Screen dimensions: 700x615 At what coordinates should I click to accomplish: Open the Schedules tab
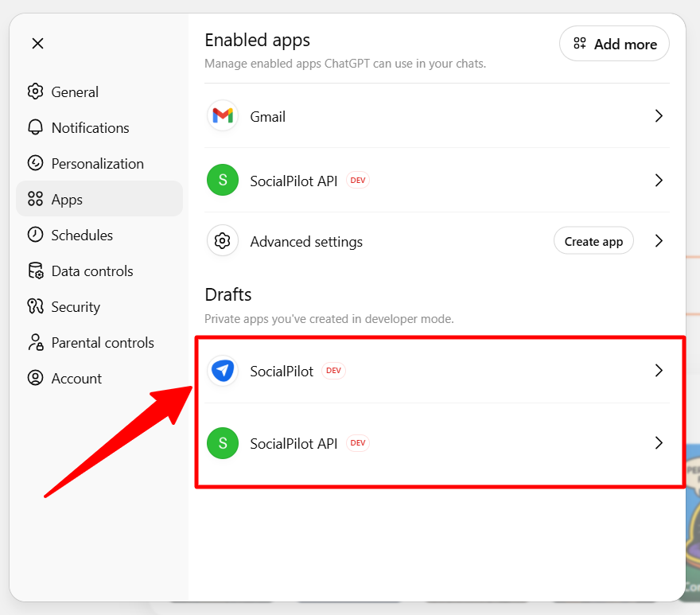(x=99, y=235)
